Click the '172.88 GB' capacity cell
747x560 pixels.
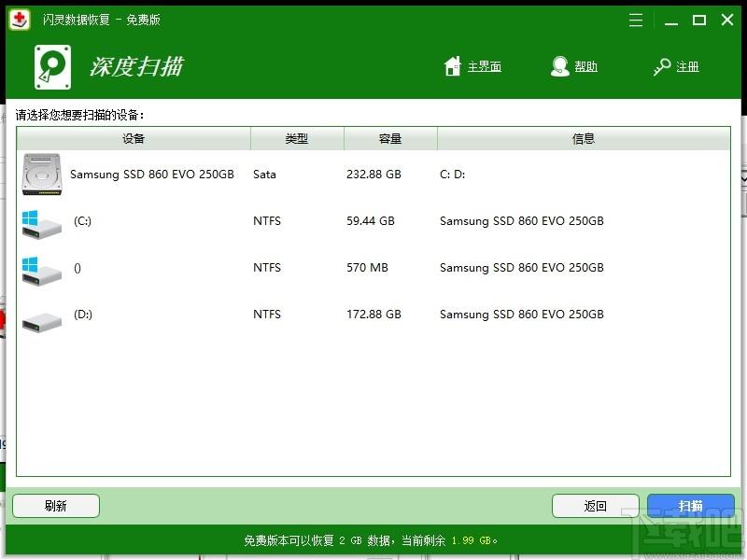[374, 315]
